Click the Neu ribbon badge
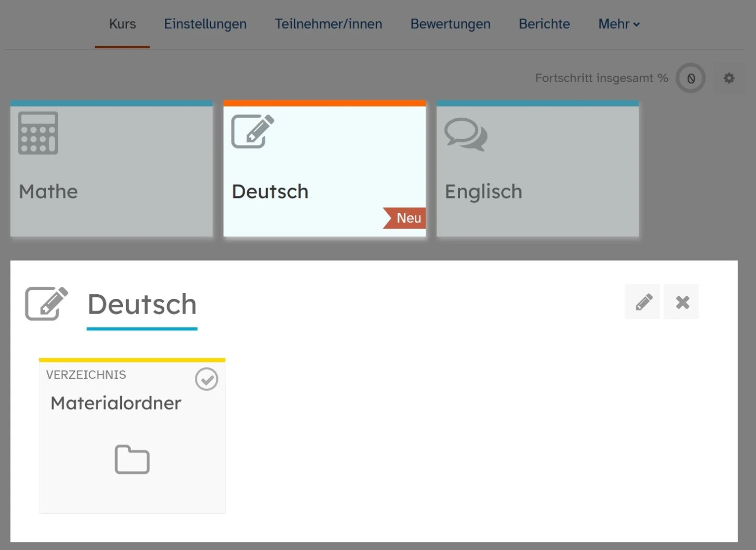The height and width of the screenshot is (550, 756). point(405,218)
